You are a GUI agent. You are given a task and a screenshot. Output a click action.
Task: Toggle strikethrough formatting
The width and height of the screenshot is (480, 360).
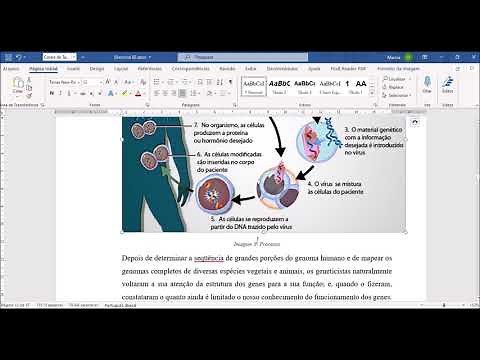pyautogui.click(x=83, y=93)
